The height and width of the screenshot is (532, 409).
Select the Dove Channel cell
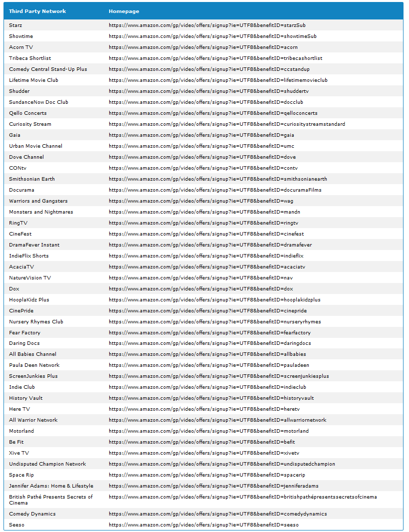[26, 157]
